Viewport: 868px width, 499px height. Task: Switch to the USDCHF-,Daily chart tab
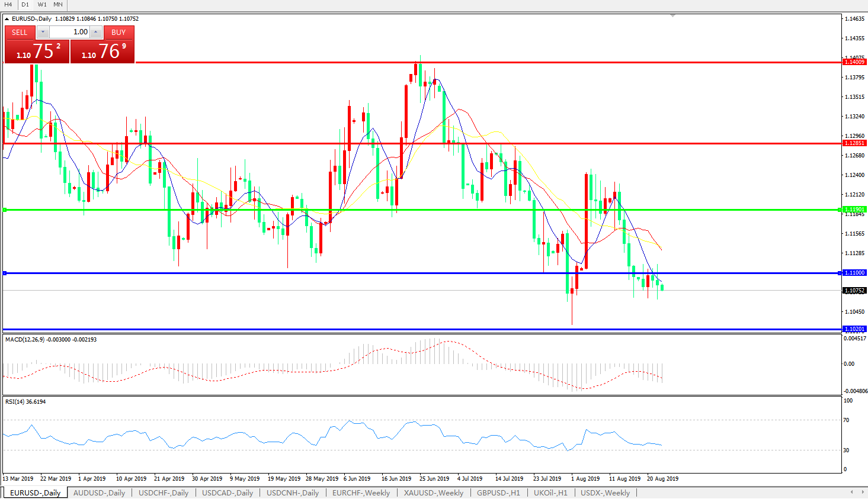pos(163,492)
